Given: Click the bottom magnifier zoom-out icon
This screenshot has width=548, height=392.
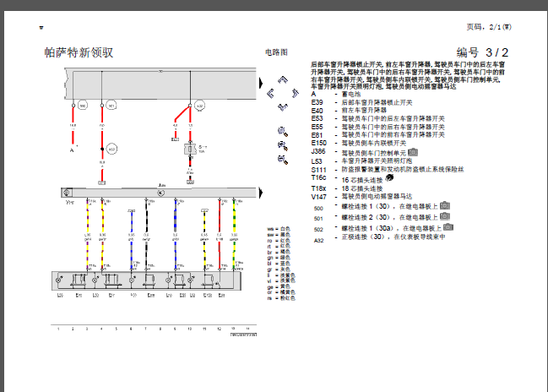Looking at the screenshot, I should click(283, 160).
